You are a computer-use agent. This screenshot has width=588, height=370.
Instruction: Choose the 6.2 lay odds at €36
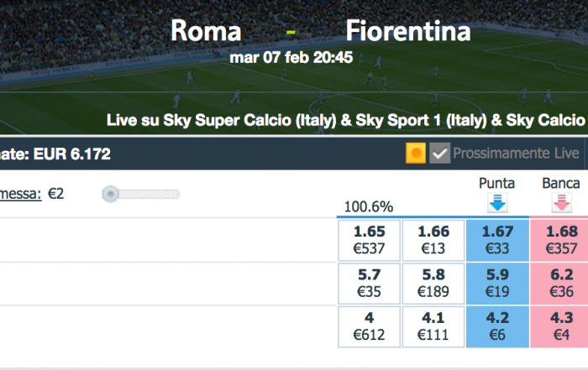559,284
